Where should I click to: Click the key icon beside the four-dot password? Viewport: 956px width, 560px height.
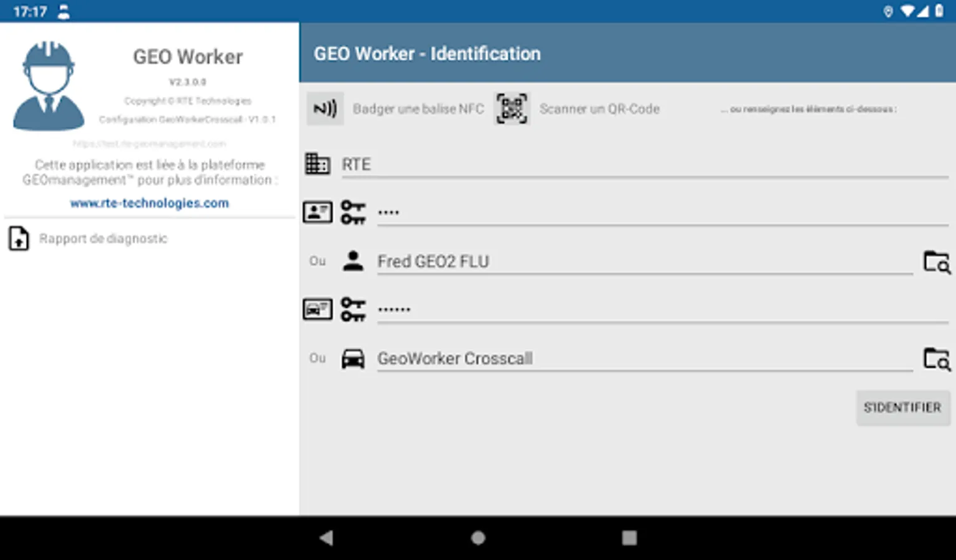(x=353, y=212)
